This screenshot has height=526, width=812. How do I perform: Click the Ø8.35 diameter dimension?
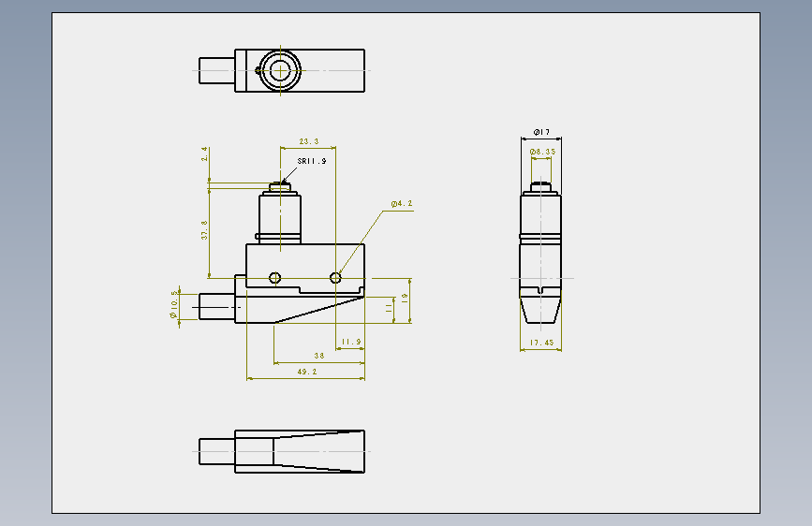pyautogui.click(x=542, y=152)
